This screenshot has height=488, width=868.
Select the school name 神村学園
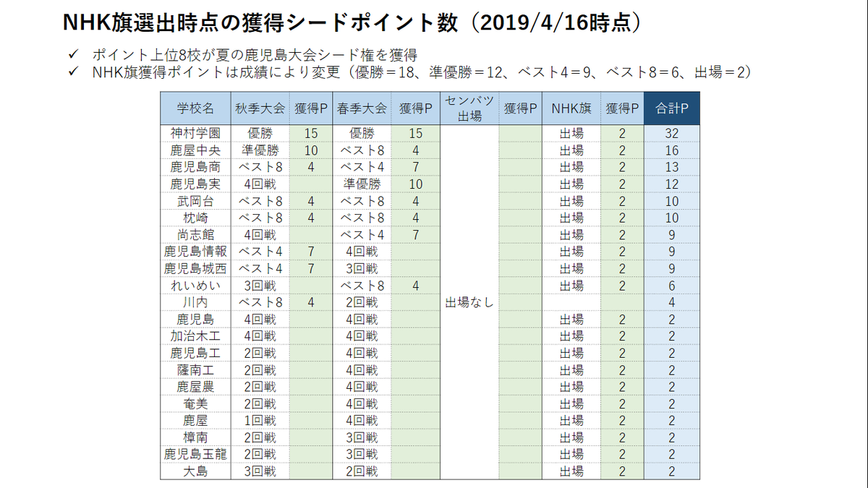(x=195, y=134)
